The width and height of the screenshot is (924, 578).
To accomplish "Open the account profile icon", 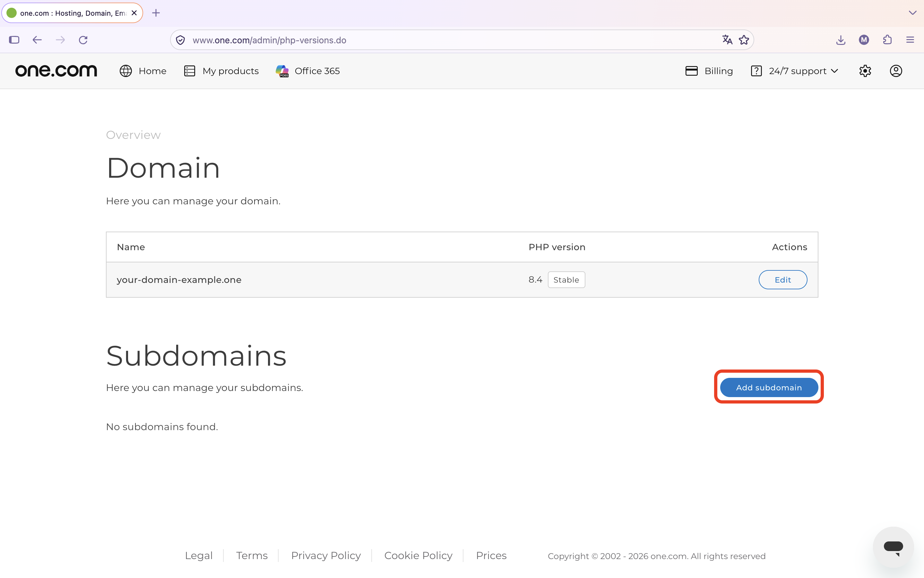I will pos(896,71).
